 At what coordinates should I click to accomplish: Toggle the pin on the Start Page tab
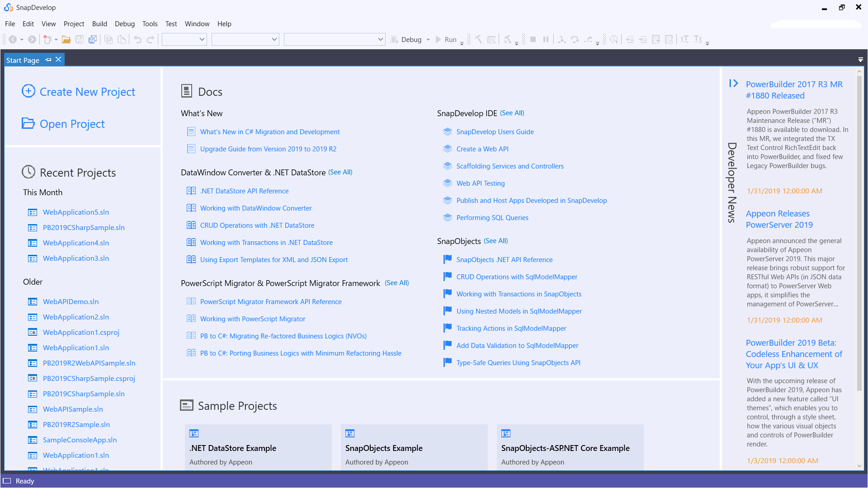point(48,59)
